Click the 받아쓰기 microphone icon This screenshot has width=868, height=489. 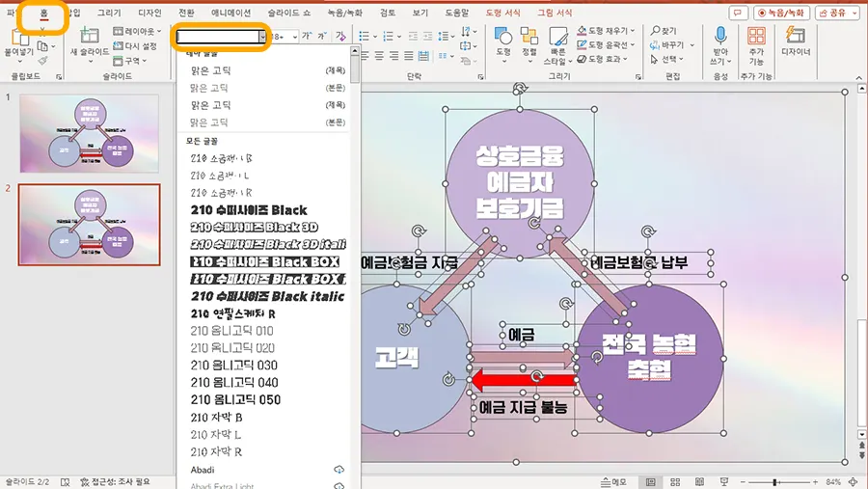click(x=720, y=36)
